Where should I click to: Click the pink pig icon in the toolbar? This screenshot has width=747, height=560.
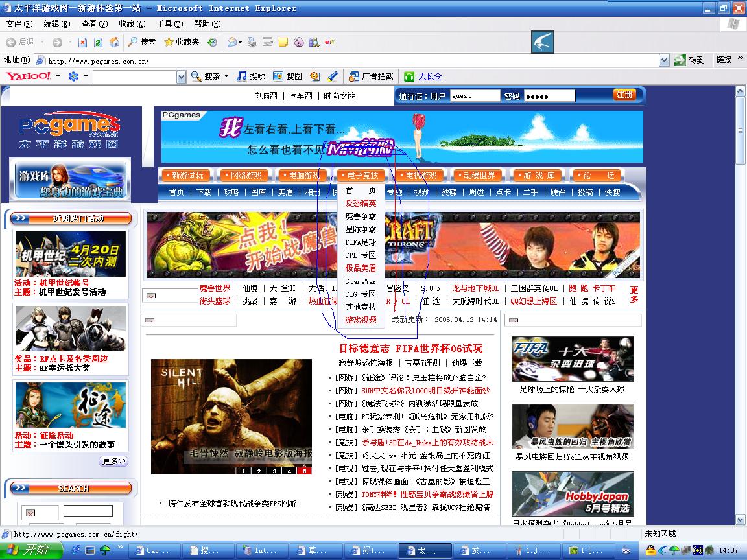(299, 42)
